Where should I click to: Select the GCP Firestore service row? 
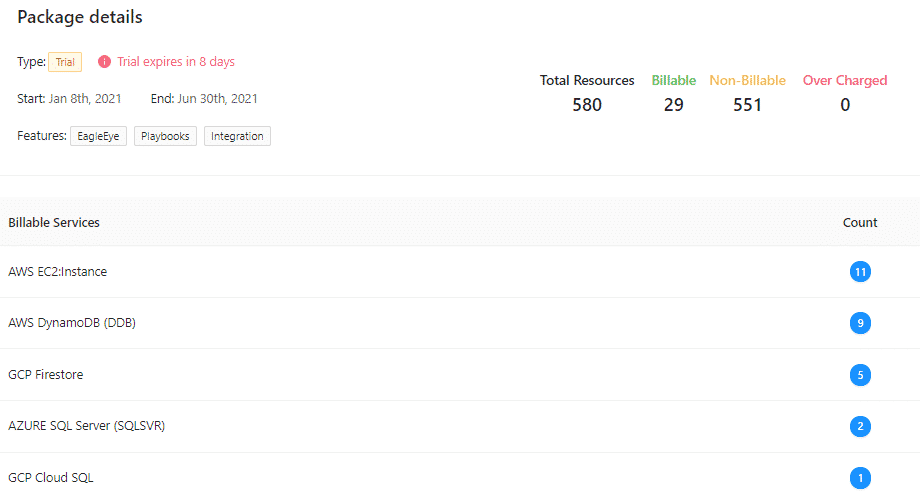[x=460, y=375]
